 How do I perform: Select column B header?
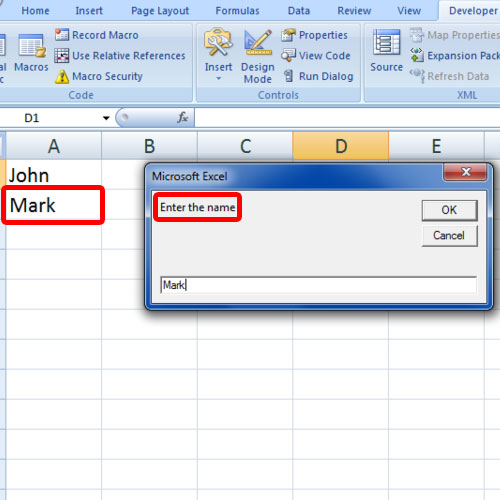(149, 146)
